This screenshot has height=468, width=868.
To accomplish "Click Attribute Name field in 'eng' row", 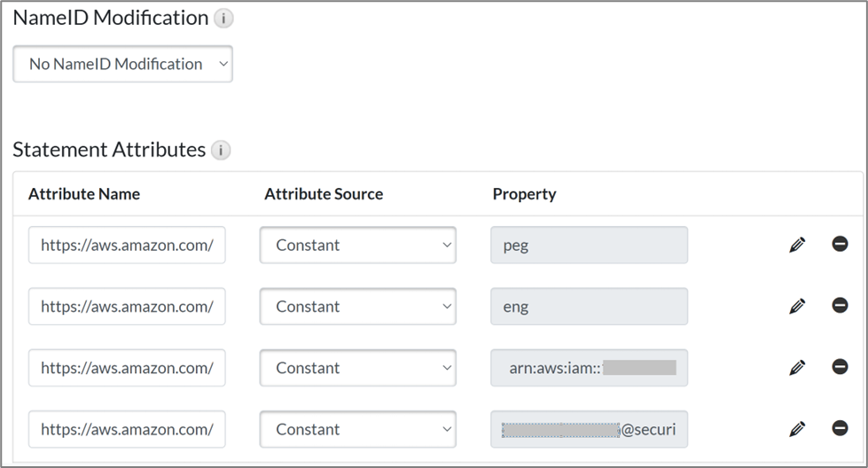I will click(x=127, y=307).
